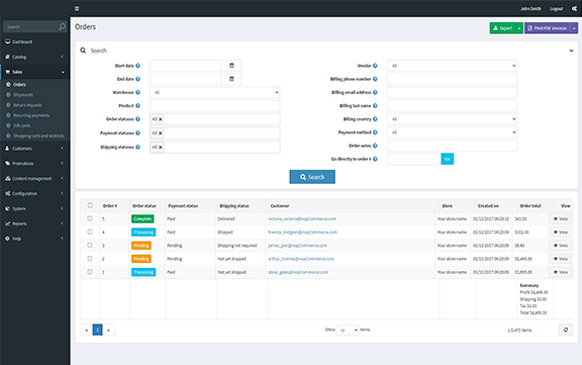The width and height of the screenshot is (582, 365).
Task: Open the End date calendar picker
Action: tap(232, 79)
